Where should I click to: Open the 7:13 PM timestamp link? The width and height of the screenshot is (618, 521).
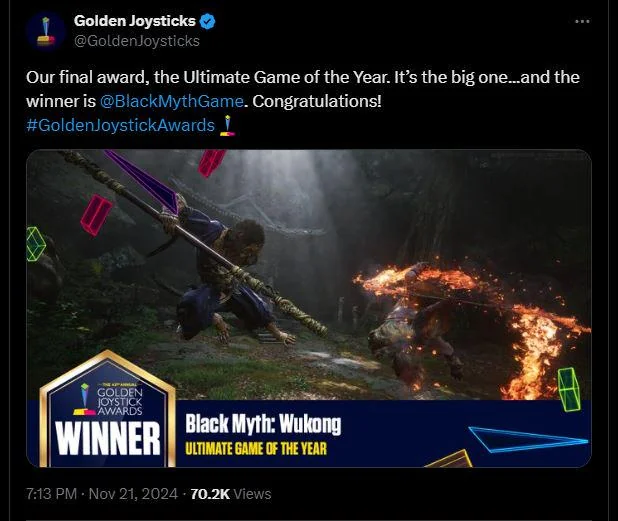pos(51,494)
